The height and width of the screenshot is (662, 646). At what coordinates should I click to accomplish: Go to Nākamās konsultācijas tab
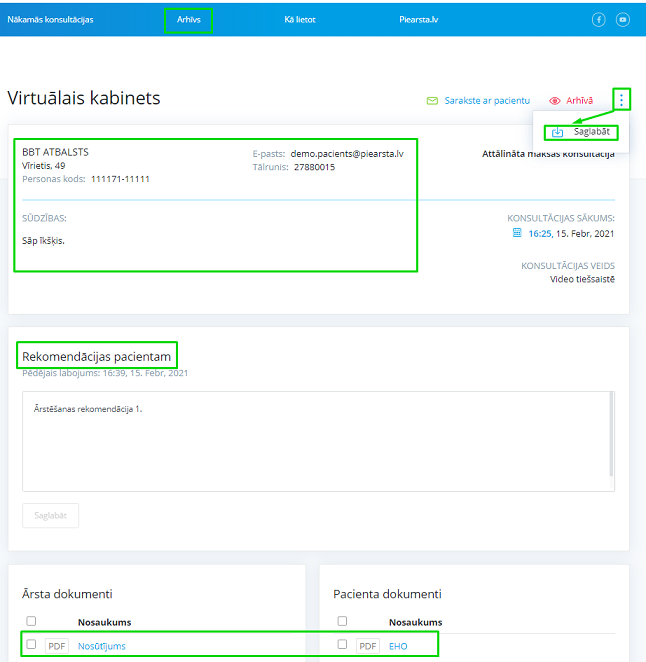[50, 19]
